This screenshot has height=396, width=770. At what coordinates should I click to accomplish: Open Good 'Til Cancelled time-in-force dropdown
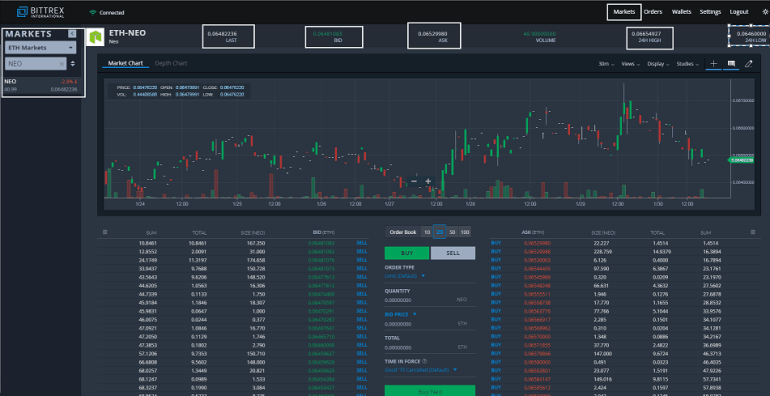point(421,369)
